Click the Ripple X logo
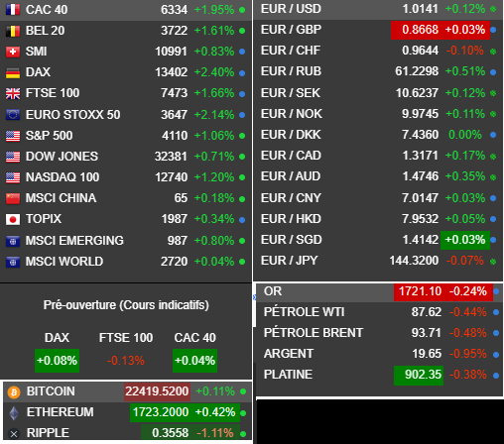Viewport: 504px width, 444px height. coord(14,433)
